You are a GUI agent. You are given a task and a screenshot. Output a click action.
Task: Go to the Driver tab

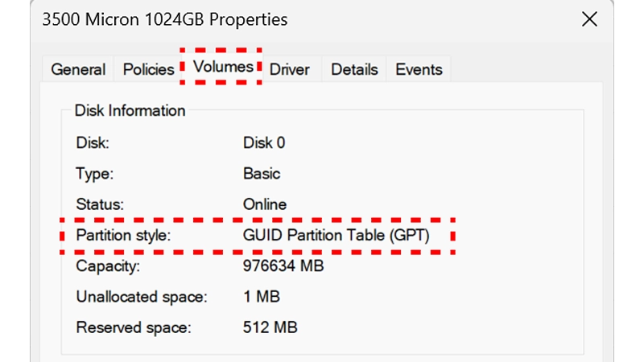point(290,69)
